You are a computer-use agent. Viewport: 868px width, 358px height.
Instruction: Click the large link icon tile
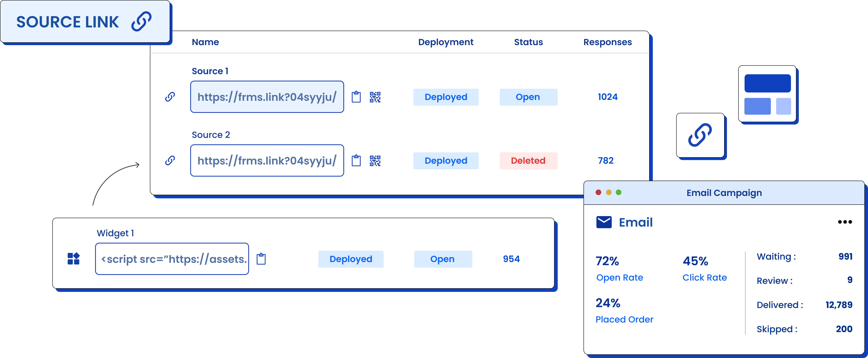pos(700,135)
